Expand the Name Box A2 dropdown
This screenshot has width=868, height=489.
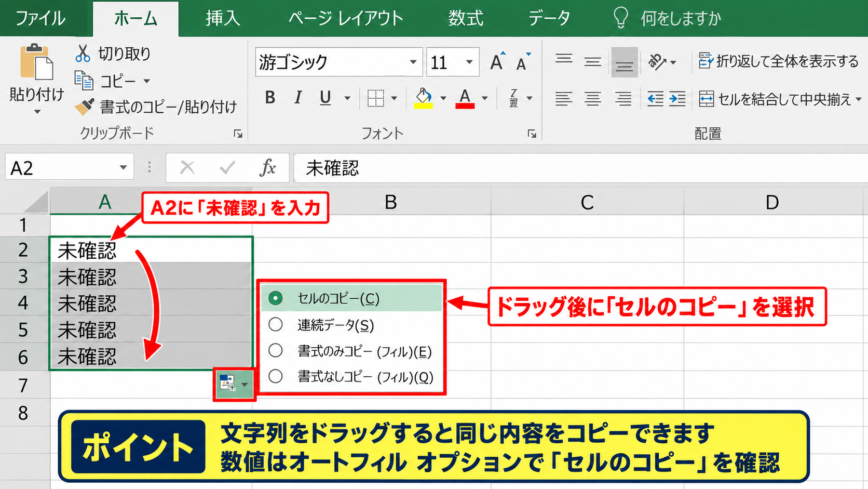click(x=123, y=168)
